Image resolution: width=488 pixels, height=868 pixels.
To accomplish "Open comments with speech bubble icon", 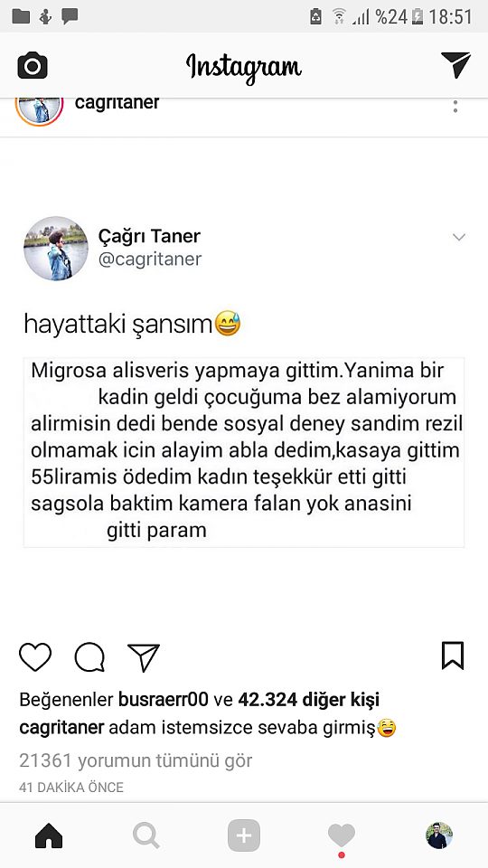I will [x=89, y=657].
